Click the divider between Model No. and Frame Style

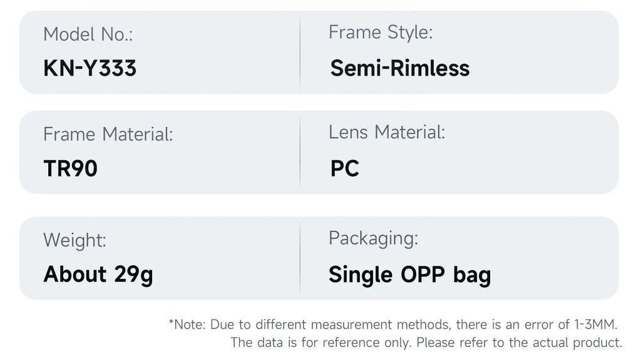pos(300,53)
